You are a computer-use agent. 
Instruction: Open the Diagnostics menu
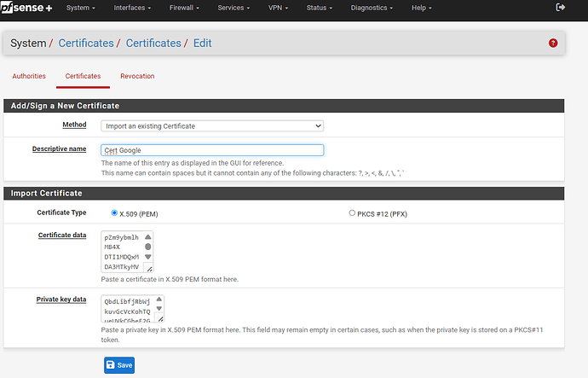click(372, 8)
